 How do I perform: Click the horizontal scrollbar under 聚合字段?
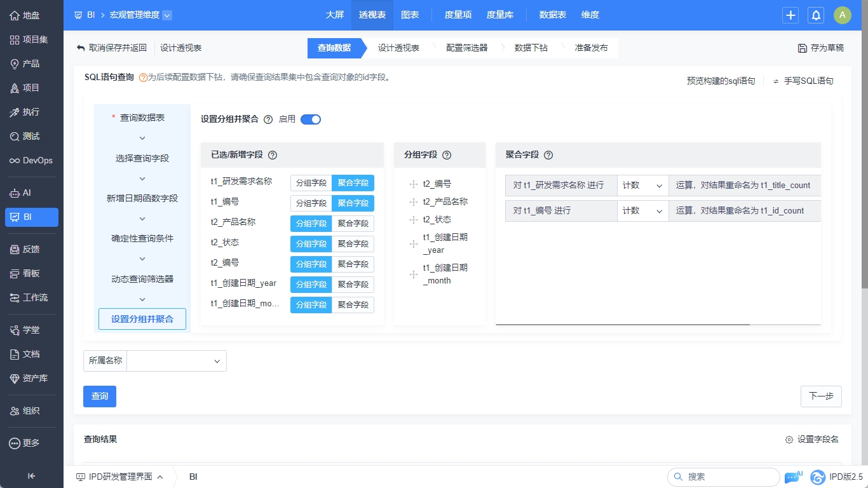(x=623, y=324)
